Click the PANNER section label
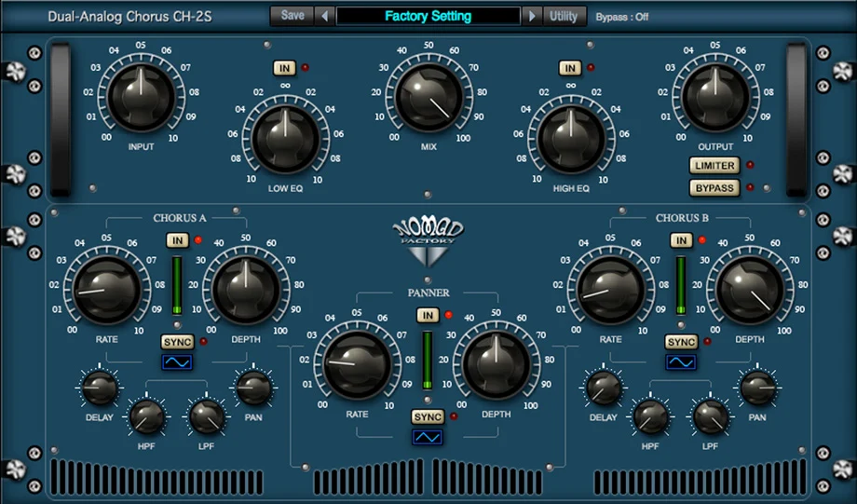 tap(428, 293)
